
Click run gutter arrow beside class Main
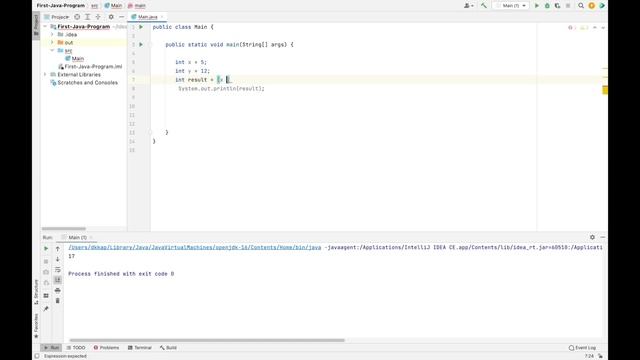pyautogui.click(x=141, y=27)
